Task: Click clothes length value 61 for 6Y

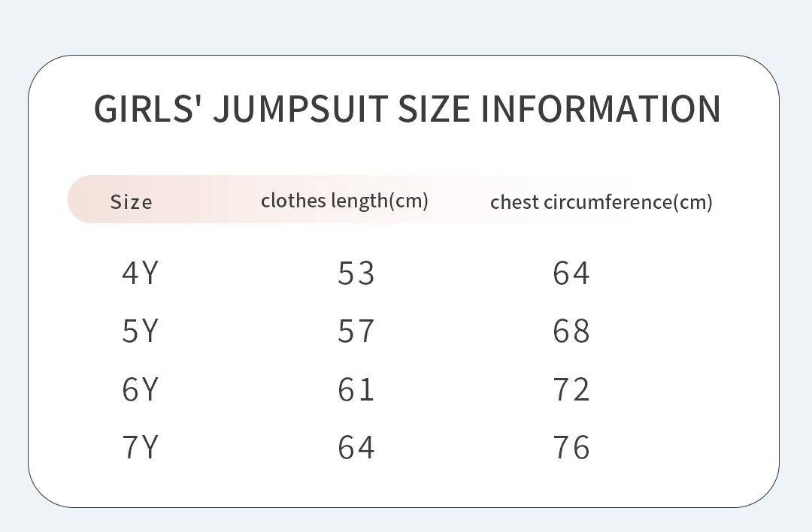Action: [356, 389]
